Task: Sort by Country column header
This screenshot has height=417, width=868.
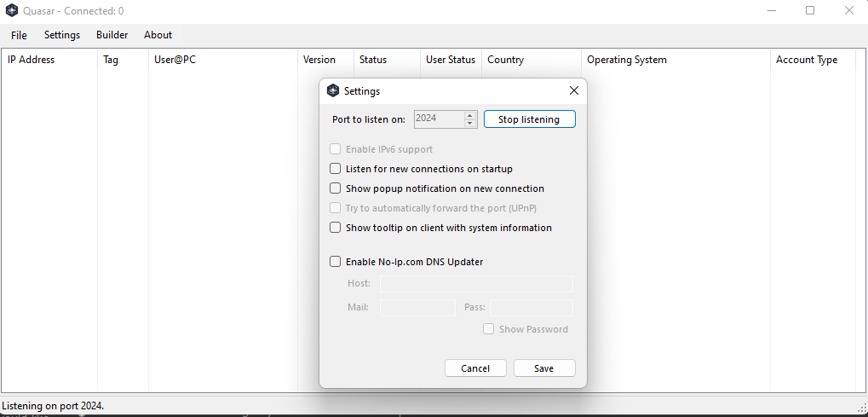Action: click(532, 60)
